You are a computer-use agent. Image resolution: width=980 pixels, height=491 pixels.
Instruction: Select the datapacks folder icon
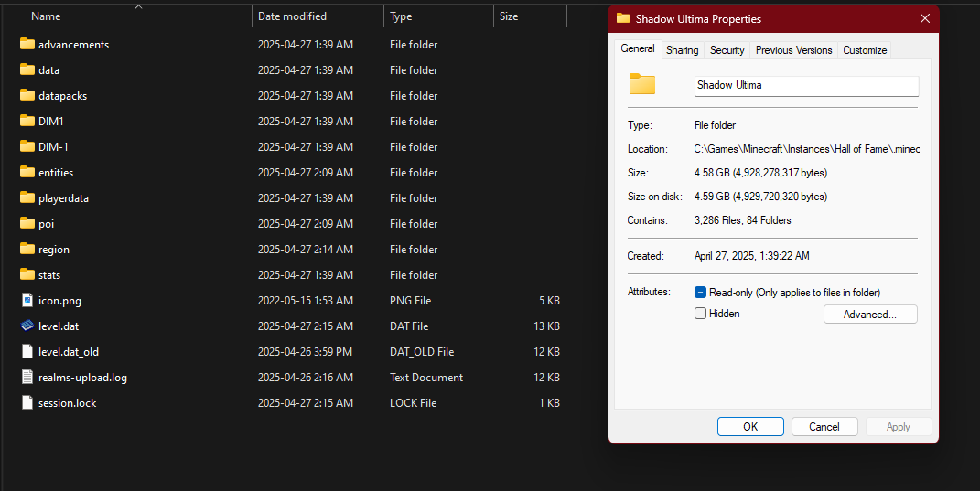point(27,95)
